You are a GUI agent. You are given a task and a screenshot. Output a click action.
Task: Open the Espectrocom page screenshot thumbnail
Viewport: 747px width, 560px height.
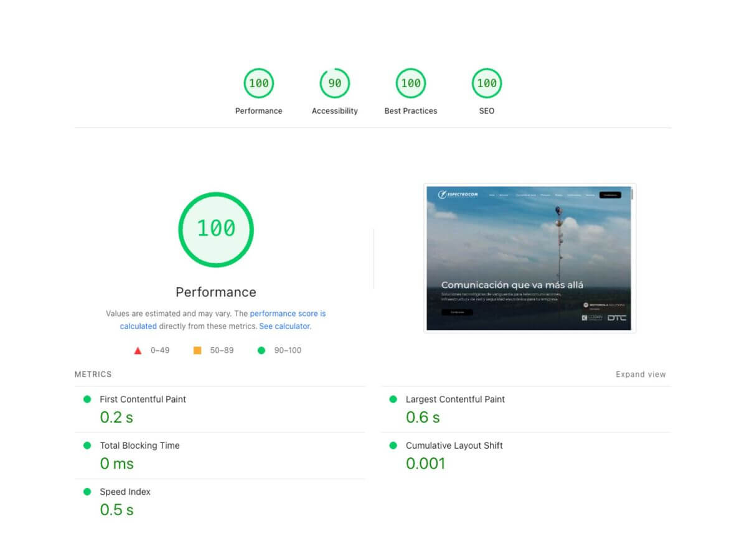529,258
